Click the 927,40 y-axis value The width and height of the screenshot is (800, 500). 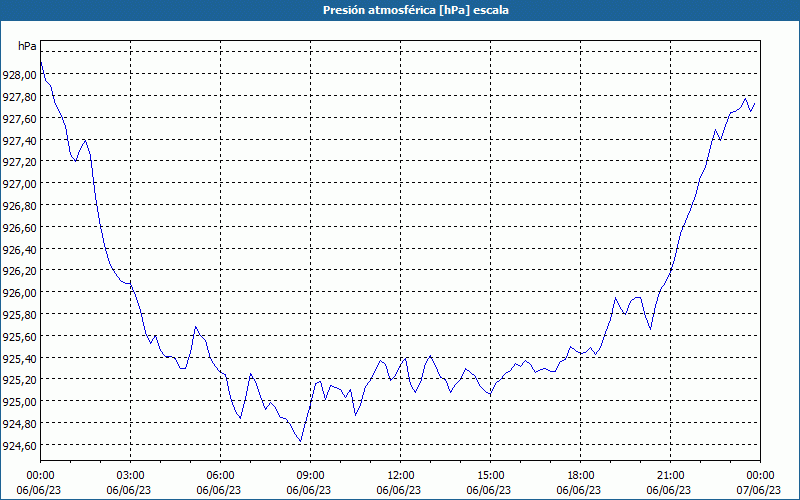pyautogui.click(x=19, y=141)
